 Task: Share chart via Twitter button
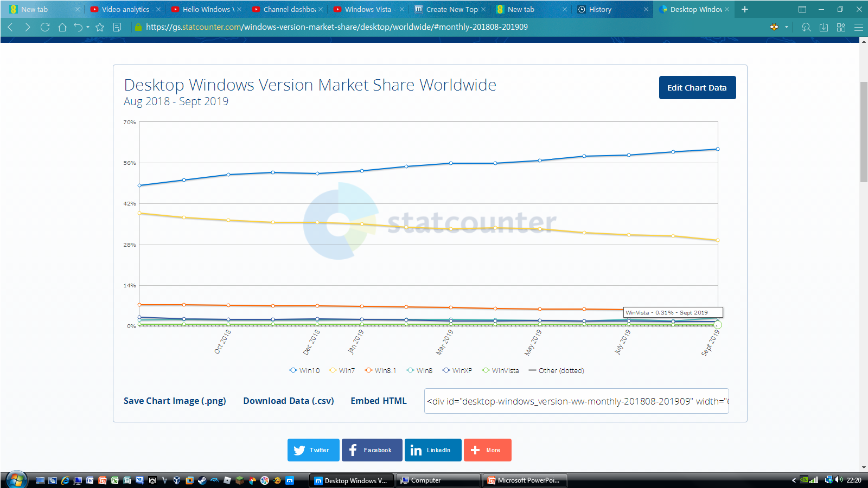pos(314,450)
